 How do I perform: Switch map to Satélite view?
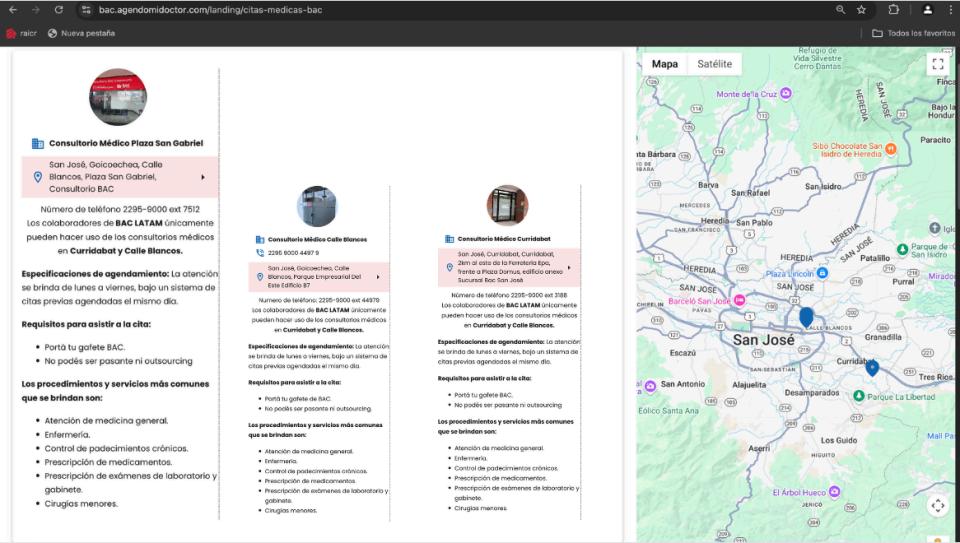point(714,64)
